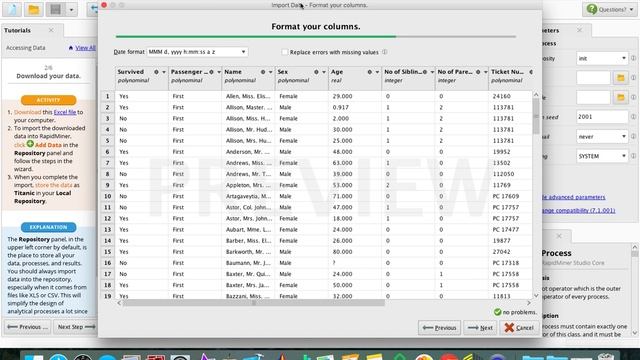Click the empty folder path field in Parameters
Image resolution: width=640 pixels, height=360 pixels.
click(x=593, y=78)
